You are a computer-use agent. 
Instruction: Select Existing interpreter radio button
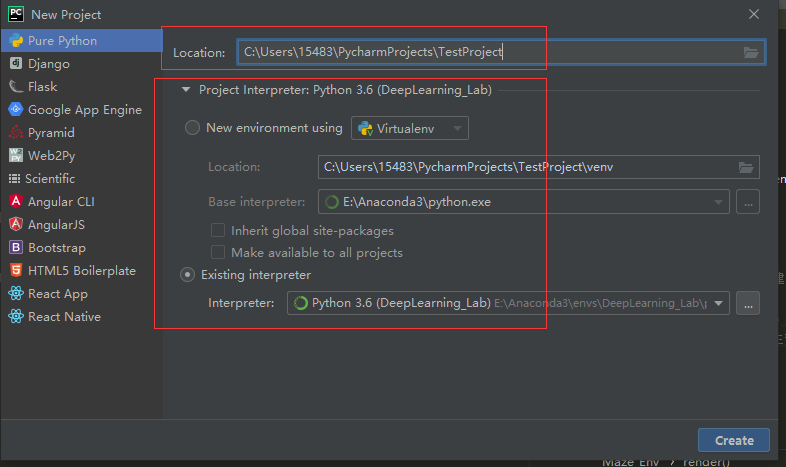point(187,275)
